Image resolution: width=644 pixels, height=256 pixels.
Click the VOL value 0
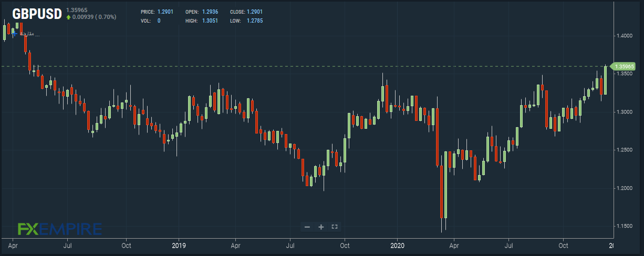coord(159,21)
